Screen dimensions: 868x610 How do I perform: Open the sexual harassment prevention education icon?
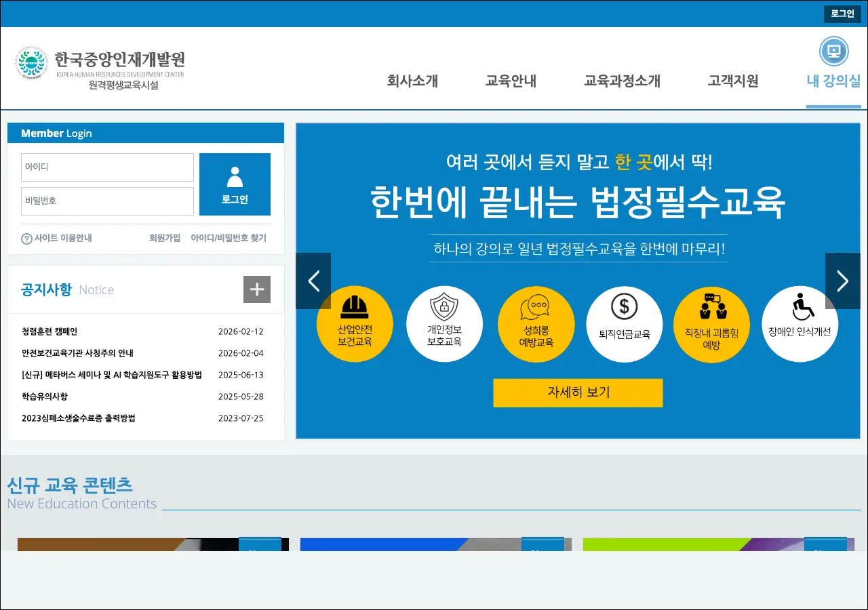tap(535, 307)
